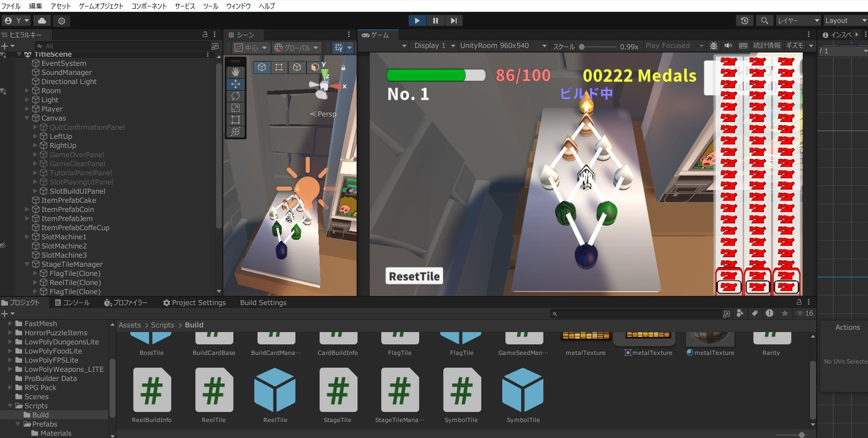Open the undo history icon
This screenshot has width=868, height=438.
click(x=745, y=21)
